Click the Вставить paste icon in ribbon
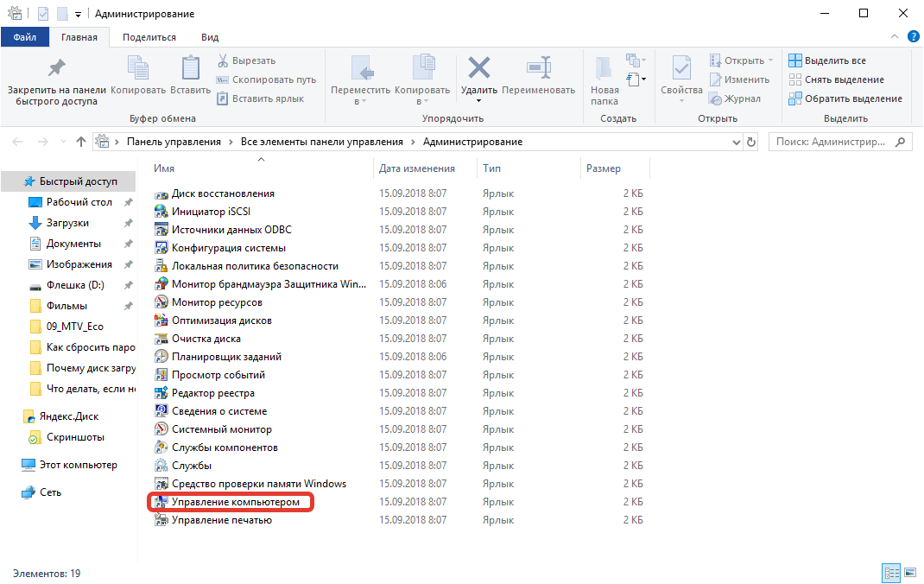 pos(190,68)
